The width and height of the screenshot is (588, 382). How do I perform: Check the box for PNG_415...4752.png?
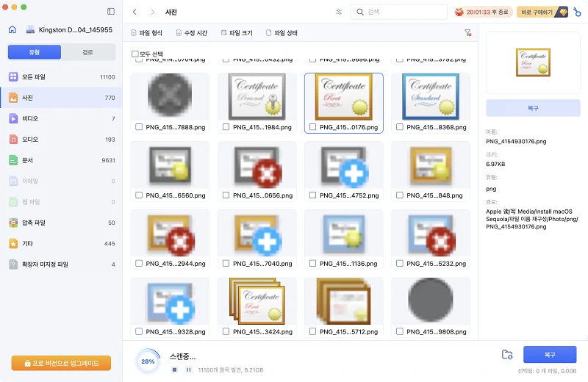point(313,195)
